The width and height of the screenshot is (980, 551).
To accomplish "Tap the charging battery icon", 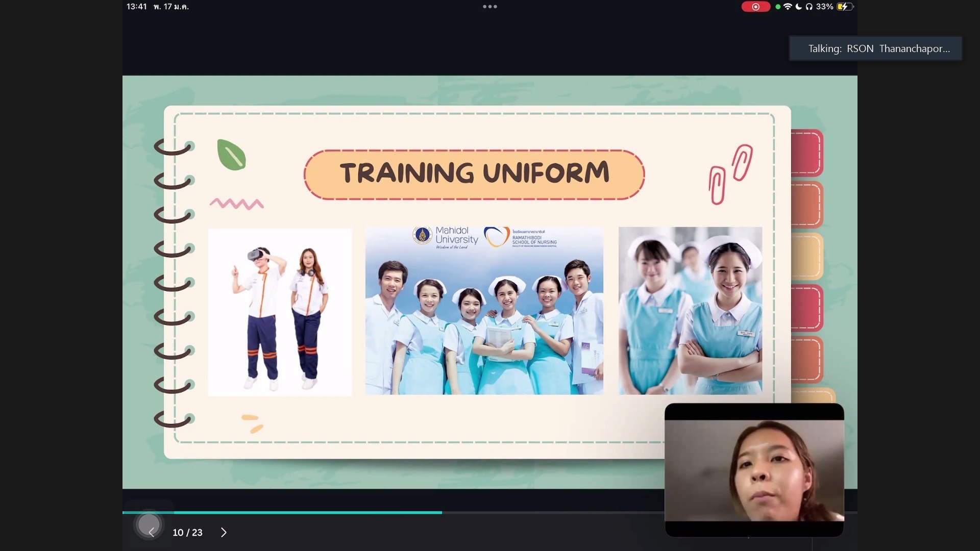I will tap(845, 7).
